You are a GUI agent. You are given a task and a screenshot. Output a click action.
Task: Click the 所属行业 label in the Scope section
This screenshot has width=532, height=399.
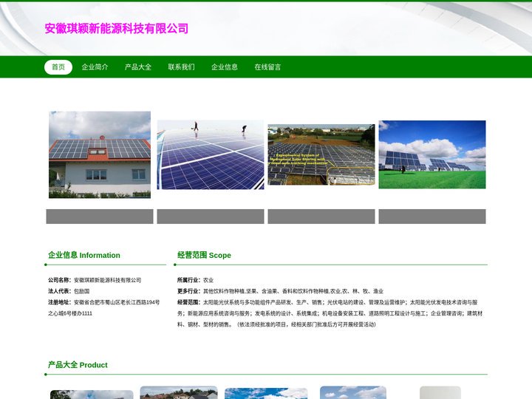(188, 280)
